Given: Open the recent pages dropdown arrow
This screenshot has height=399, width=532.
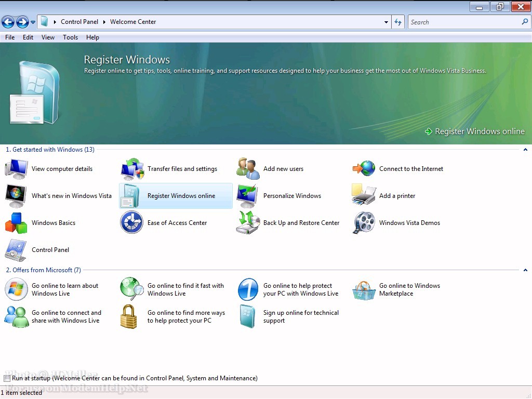Looking at the screenshot, I should (x=33, y=22).
